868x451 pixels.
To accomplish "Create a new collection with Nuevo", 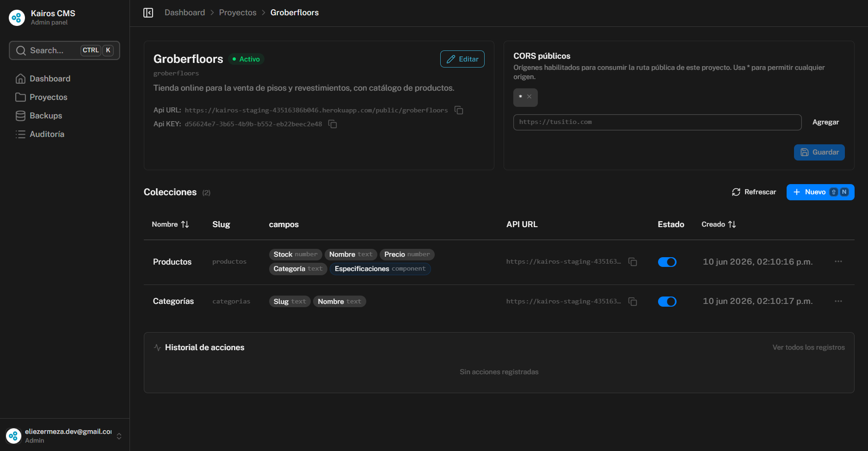I will [820, 192].
